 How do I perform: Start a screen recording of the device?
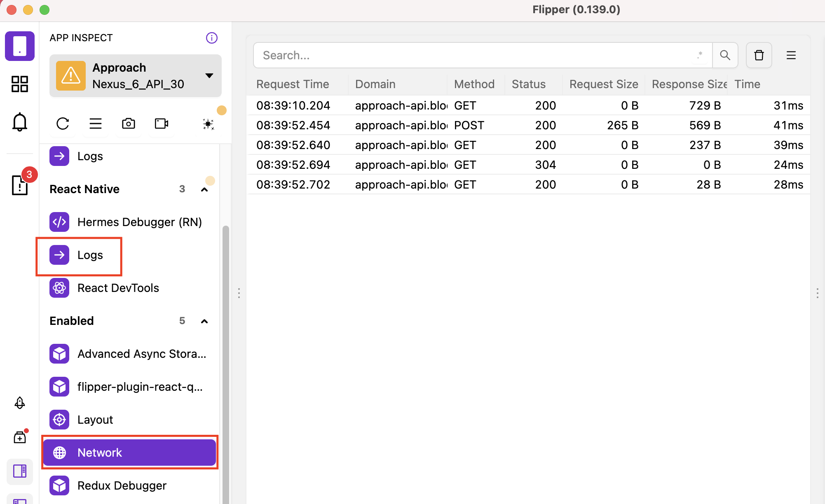tap(161, 124)
